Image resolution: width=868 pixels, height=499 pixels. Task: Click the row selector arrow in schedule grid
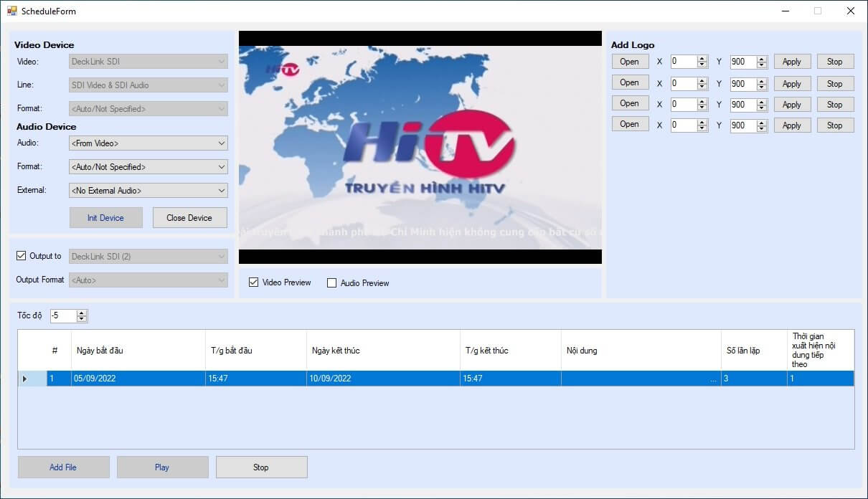tap(24, 379)
